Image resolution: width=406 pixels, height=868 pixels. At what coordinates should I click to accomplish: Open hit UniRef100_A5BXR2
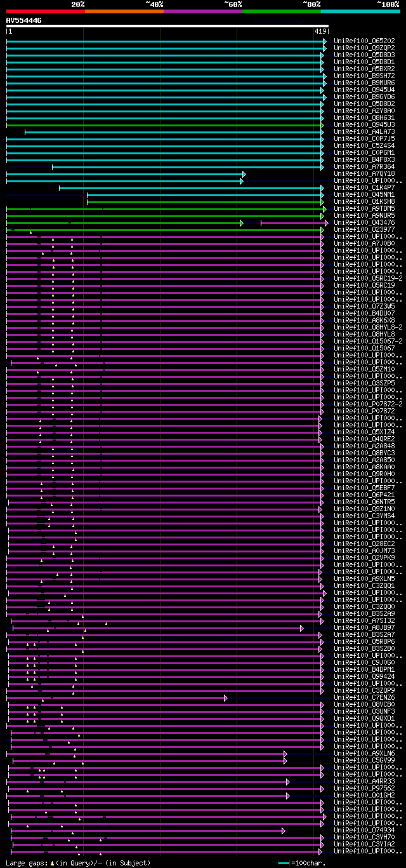coord(364,69)
